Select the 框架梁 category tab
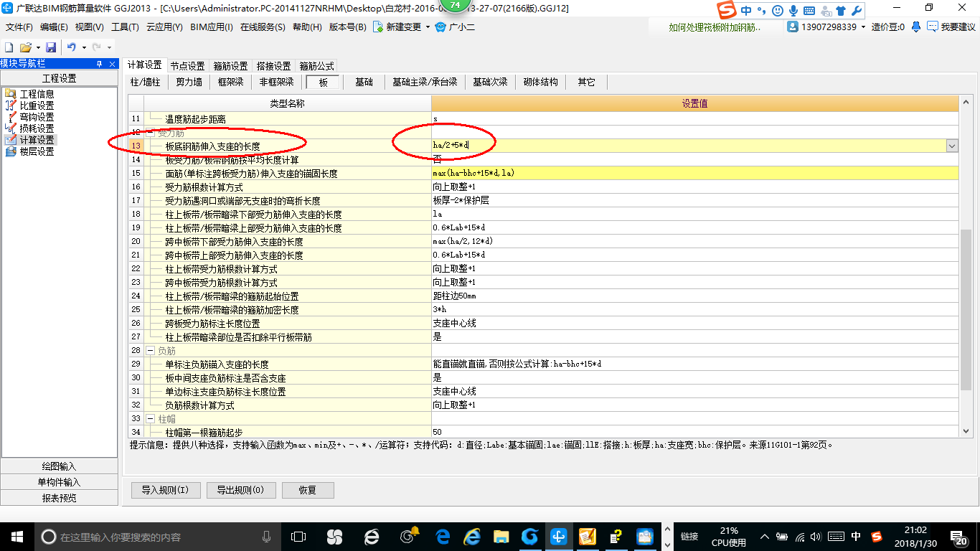Screen dimensions: 980x551 click(231, 82)
